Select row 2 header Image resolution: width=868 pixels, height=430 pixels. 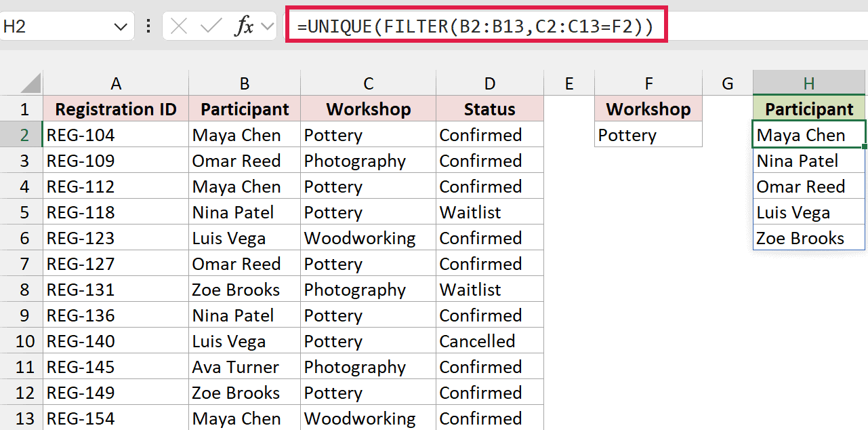pyautogui.click(x=22, y=135)
